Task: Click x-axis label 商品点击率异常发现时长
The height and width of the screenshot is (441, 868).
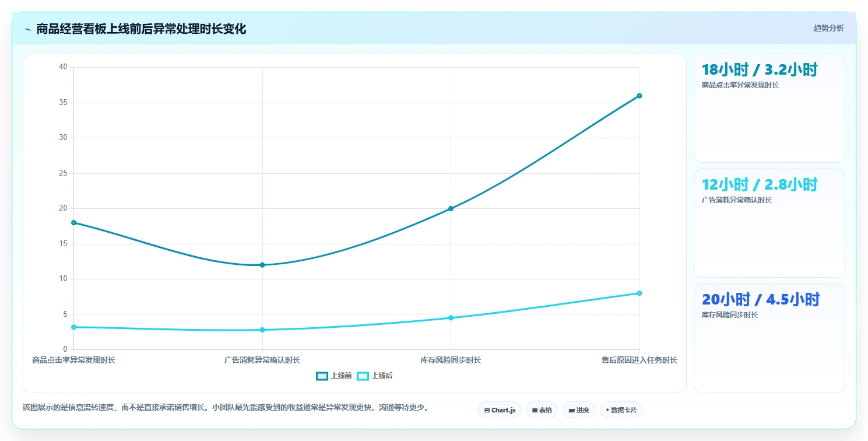Action: 74,360
